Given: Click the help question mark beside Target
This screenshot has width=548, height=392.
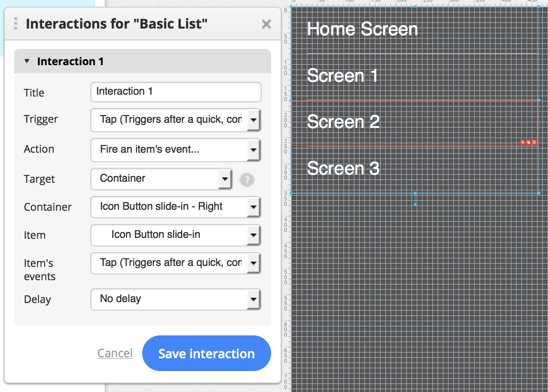Looking at the screenshot, I should coord(247,180).
